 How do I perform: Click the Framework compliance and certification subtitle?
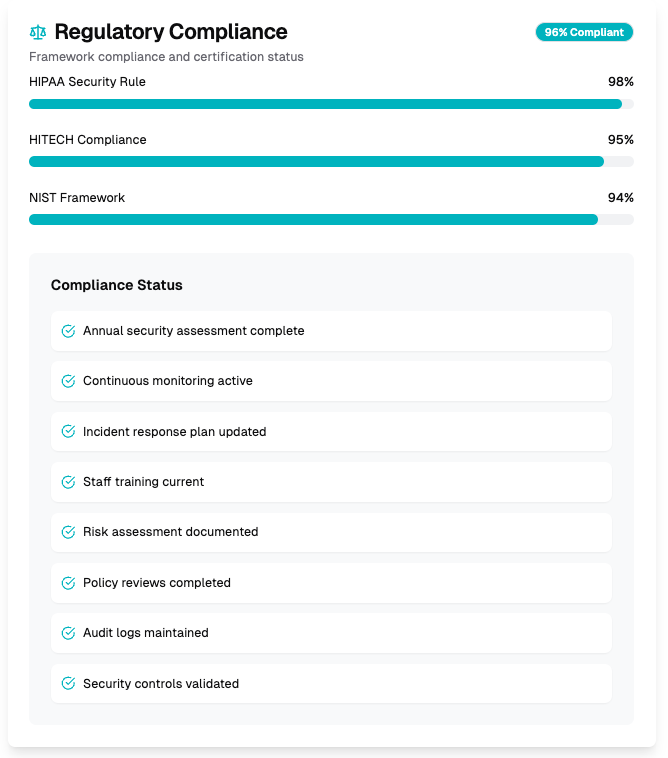166,57
